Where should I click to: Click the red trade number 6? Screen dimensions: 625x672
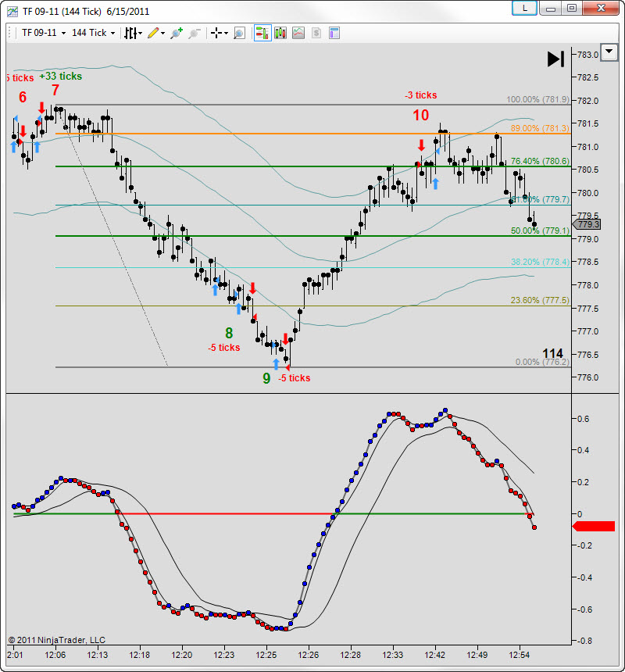(x=23, y=98)
